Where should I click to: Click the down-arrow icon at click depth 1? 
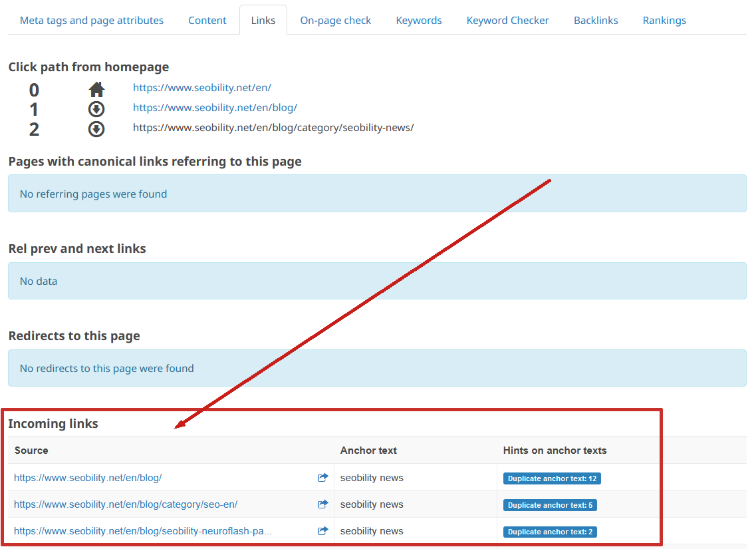96,109
